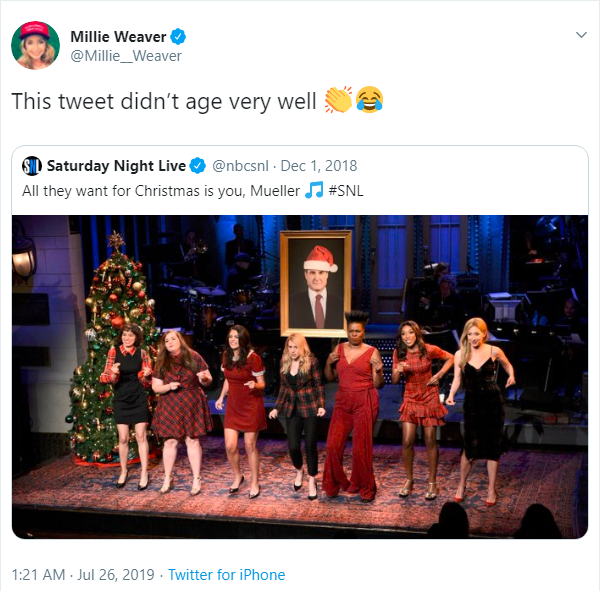Click the SNL logo avatar
The height and width of the screenshot is (591, 601).
tap(32, 166)
